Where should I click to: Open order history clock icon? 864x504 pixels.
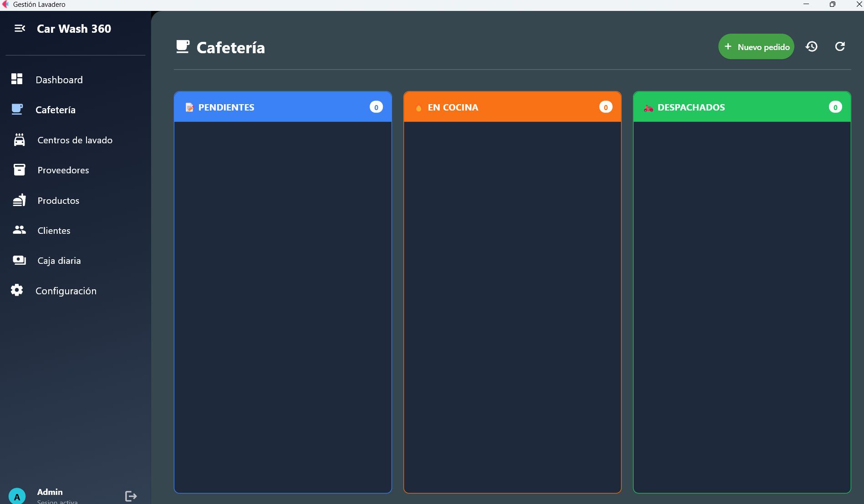[811, 46]
